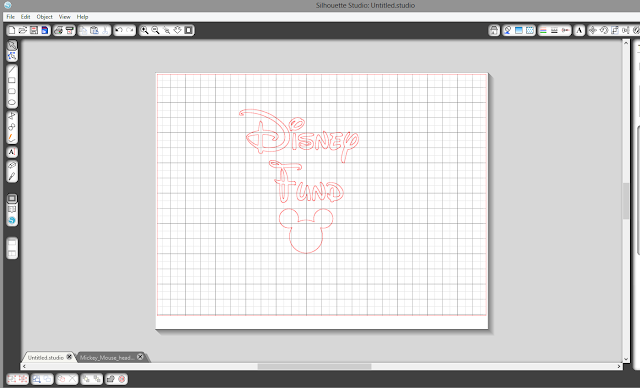Viewport: 640px width, 388px height.
Task: Close the Untitled.studio tab
Action: [69, 357]
